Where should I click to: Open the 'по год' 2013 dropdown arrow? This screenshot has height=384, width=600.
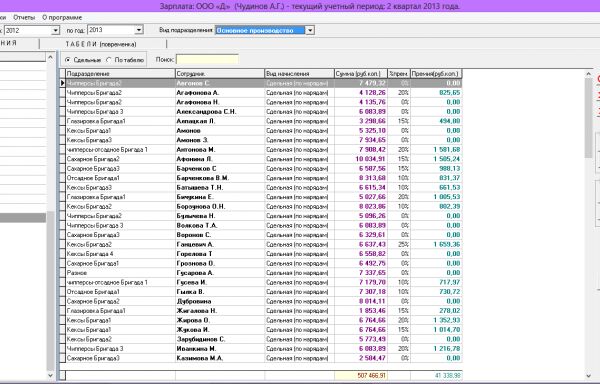point(139,30)
